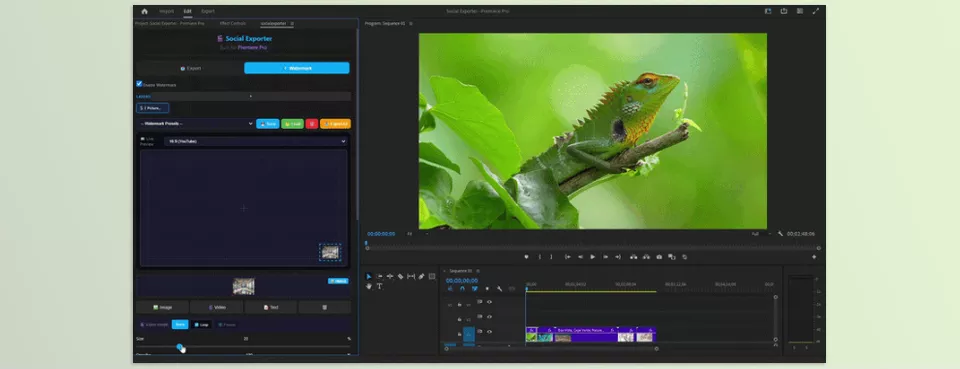Click the orange Export All button
The width and height of the screenshot is (960, 369).
pos(336,124)
